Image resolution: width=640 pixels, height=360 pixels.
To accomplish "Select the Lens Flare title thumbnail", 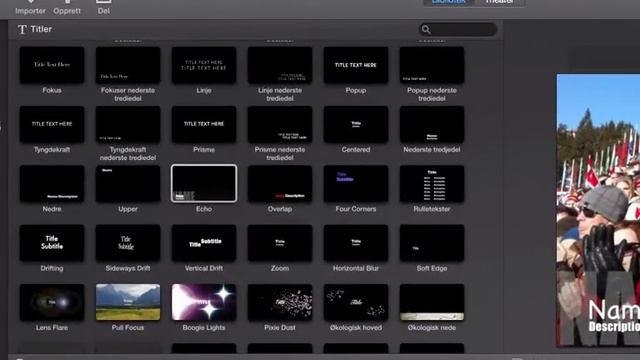I will (x=52, y=302).
